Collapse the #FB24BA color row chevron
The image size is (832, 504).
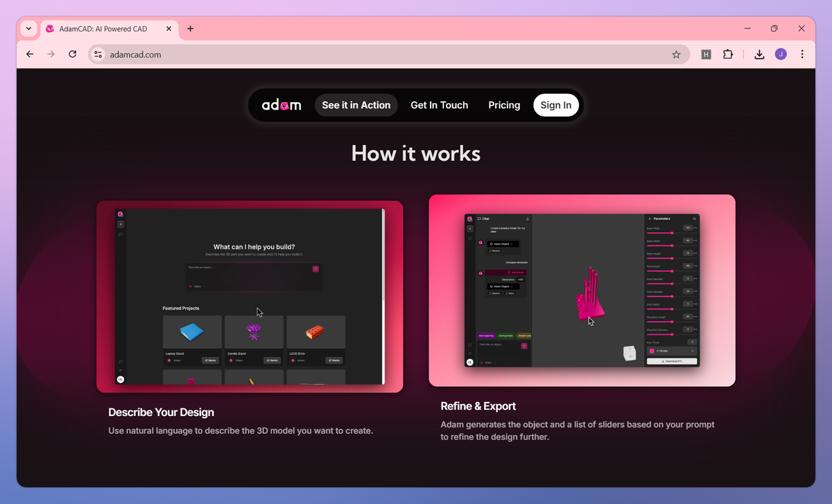click(x=692, y=351)
